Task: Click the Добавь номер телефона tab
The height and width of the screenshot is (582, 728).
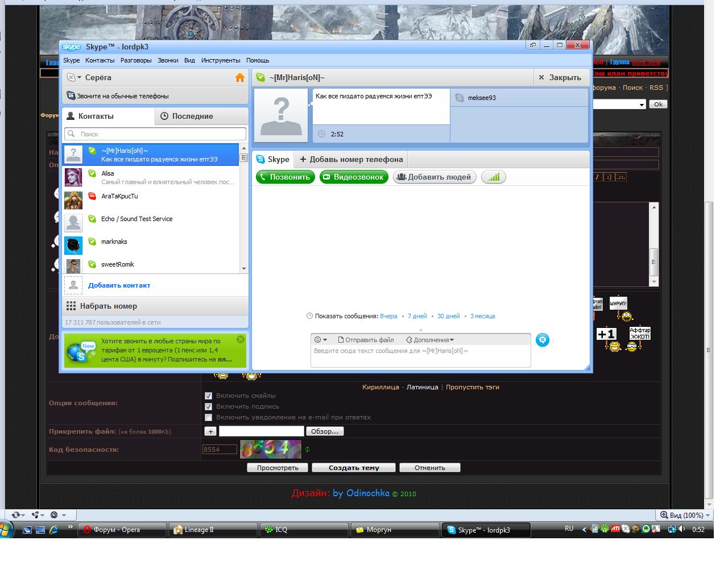Action: (x=351, y=159)
